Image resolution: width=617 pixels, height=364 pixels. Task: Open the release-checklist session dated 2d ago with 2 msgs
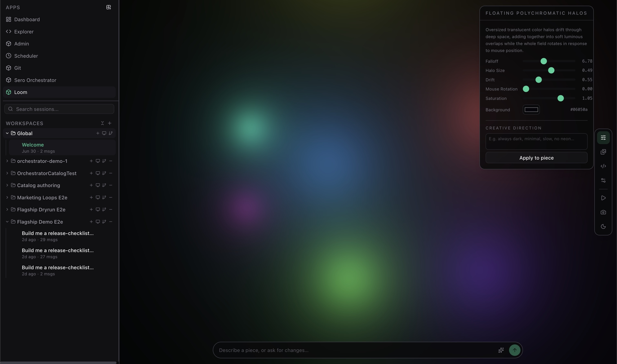pyautogui.click(x=62, y=270)
